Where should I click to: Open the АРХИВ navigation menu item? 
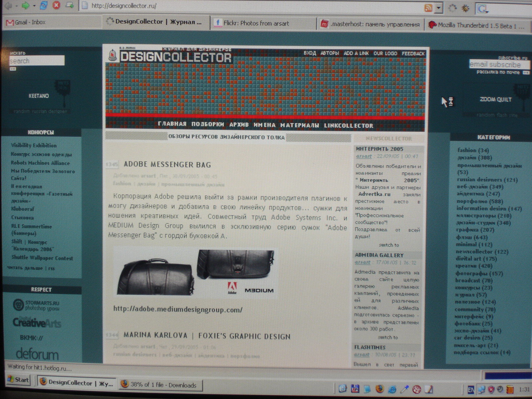239,125
